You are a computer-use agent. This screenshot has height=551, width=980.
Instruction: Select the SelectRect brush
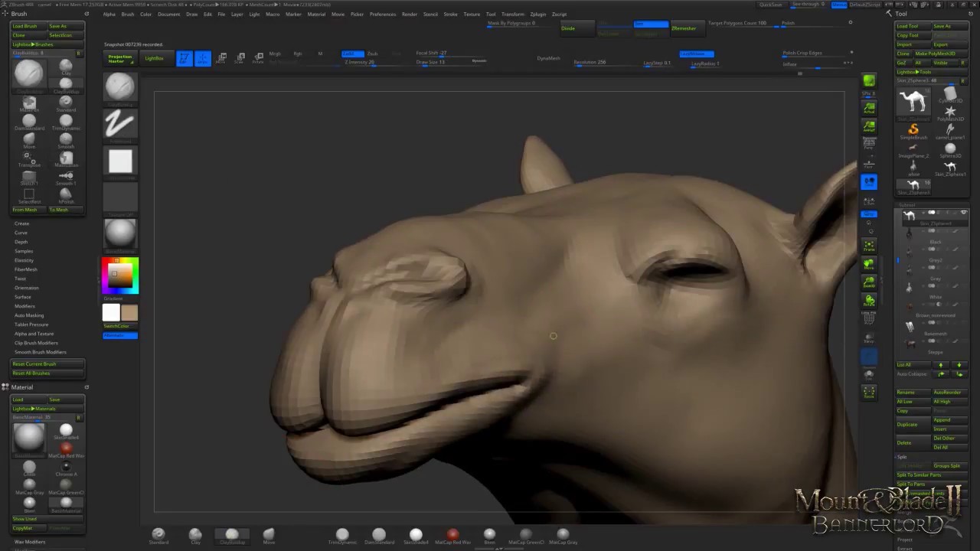click(x=29, y=195)
